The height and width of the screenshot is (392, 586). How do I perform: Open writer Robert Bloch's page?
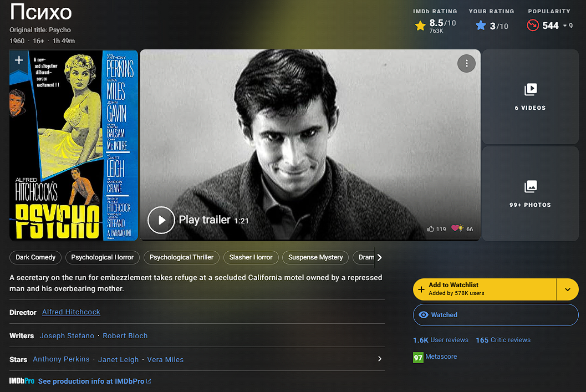[125, 335]
